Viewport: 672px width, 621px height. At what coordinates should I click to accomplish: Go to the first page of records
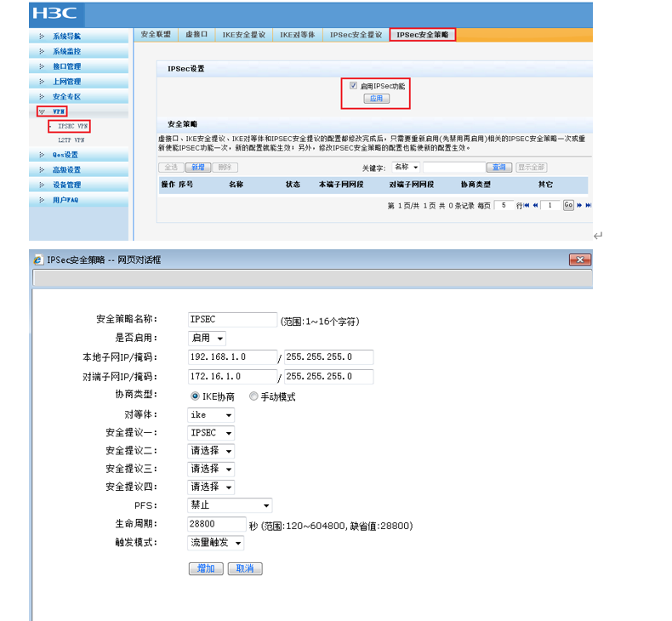click(527, 205)
